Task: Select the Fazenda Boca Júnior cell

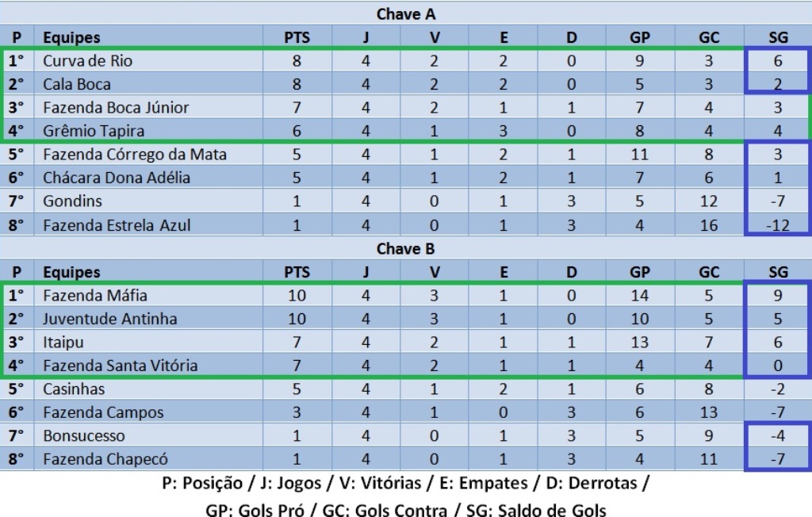Action: (116, 107)
